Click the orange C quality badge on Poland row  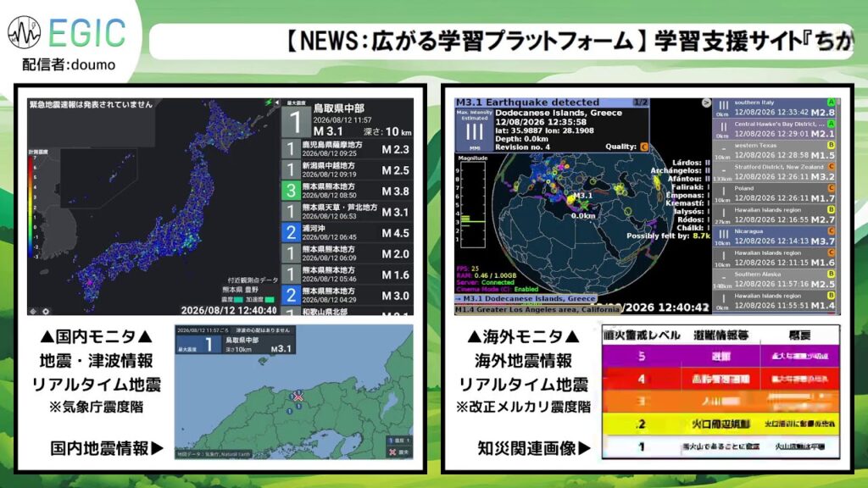click(x=831, y=189)
